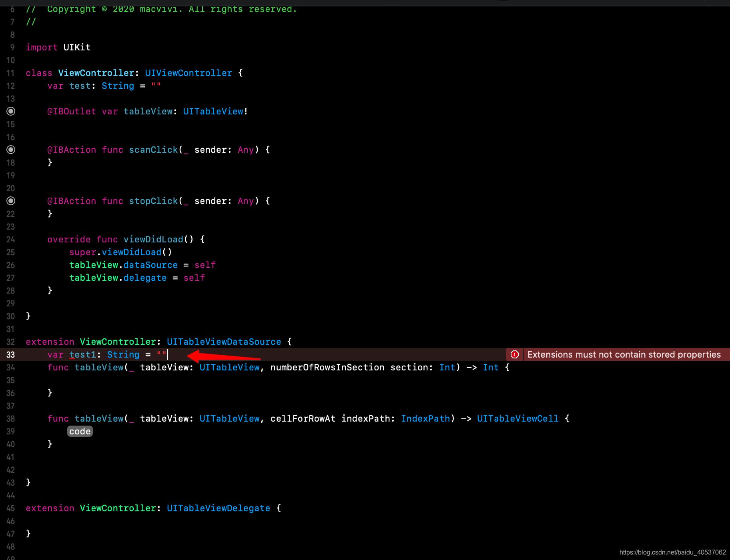Click 'UITableView!' type on the outlet line
Viewport: 730px width, 560px height.
216,111
